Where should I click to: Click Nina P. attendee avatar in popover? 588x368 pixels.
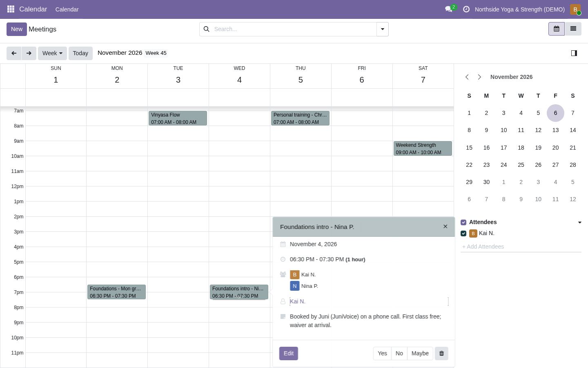pyautogui.click(x=294, y=286)
